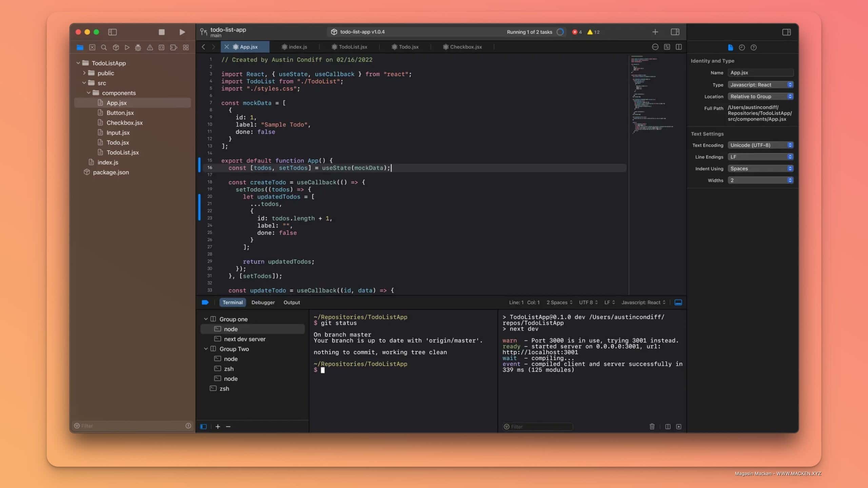
Task: Open the run/play navigator icon
Action: click(127, 47)
